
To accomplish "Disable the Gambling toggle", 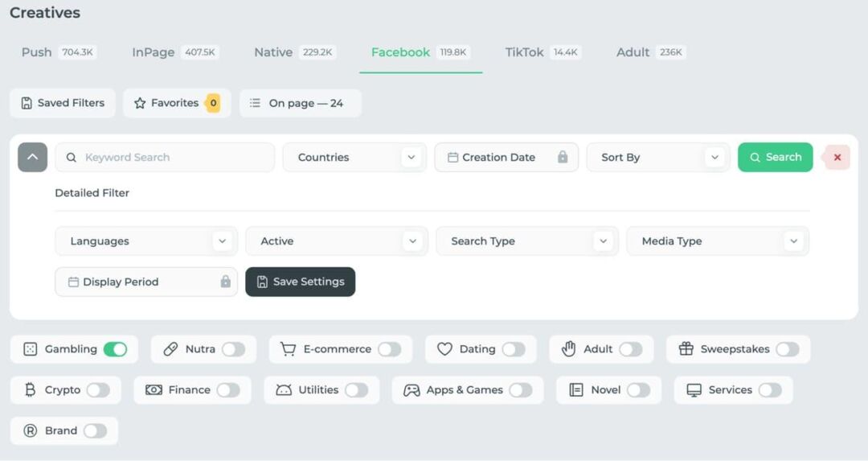I will (115, 349).
